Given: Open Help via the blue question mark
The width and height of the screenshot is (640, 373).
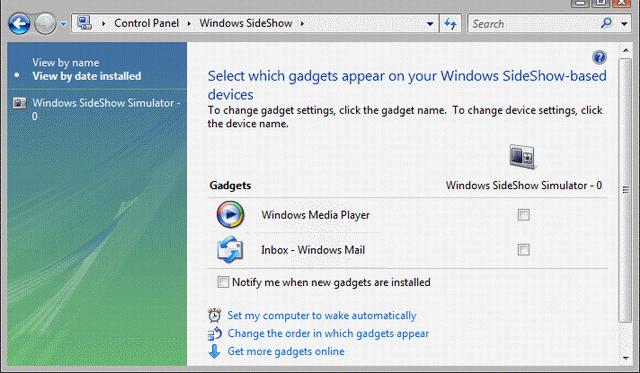Looking at the screenshot, I should coord(599,58).
